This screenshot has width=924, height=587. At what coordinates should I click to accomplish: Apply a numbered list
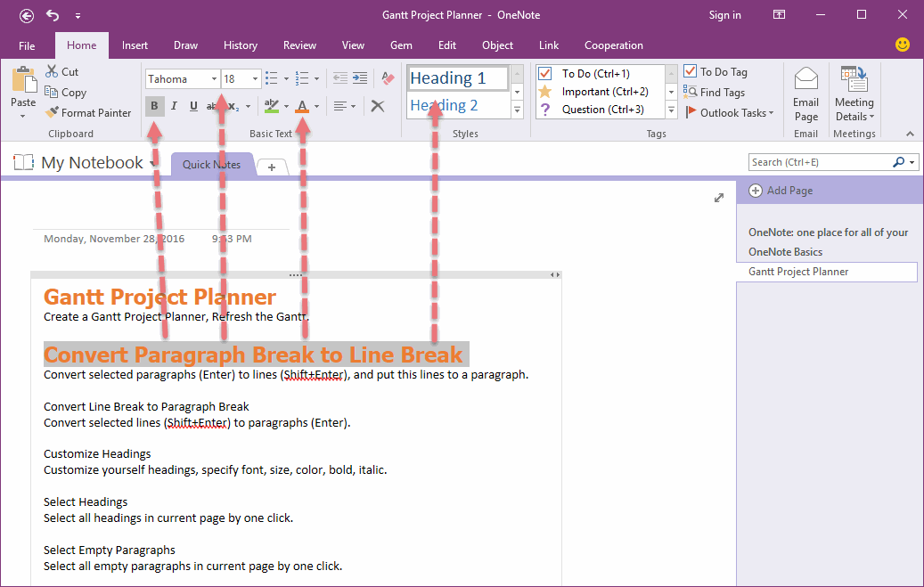point(302,78)
